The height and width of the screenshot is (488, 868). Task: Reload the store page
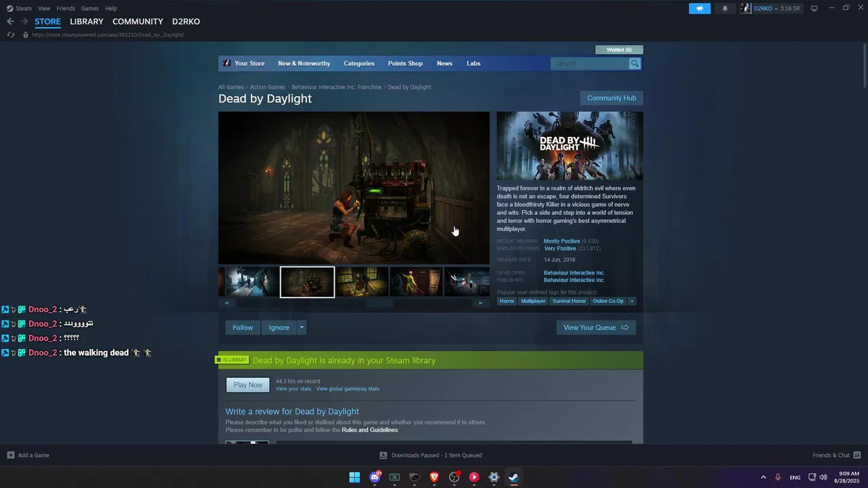click(x=11, y=35)
